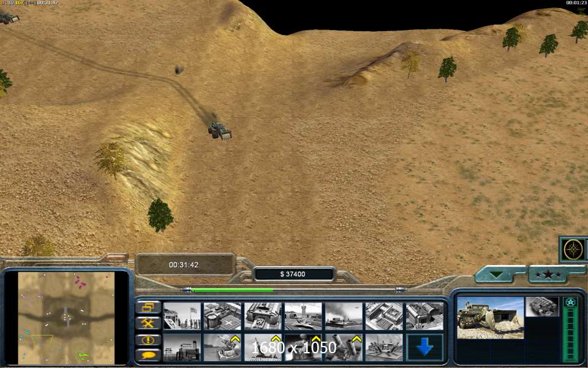Click the crossed hammer and wrench button

coord(148,323)
